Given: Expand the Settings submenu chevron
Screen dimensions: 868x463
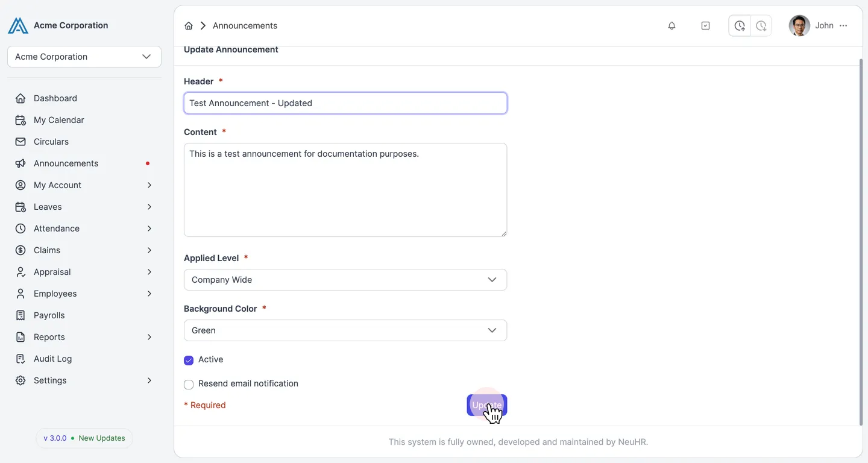Looking at the screenshot, I should click(x=149, y=380).
